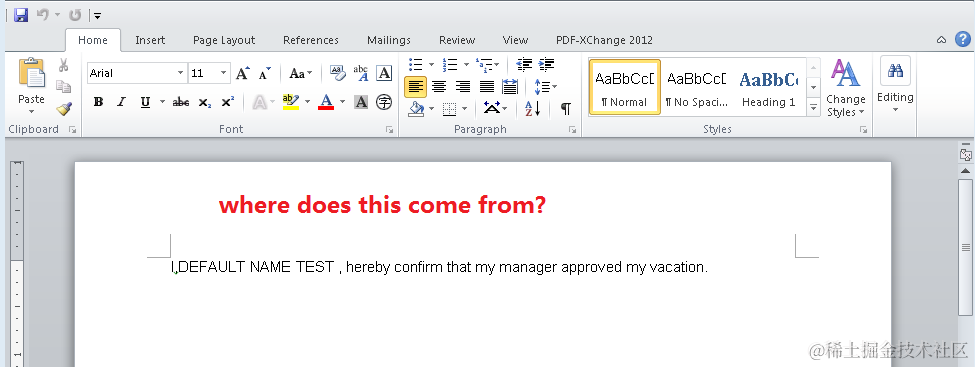Apply yellow text highlight color
This screenshot has width=975, height=367.
tap(291, 102)
